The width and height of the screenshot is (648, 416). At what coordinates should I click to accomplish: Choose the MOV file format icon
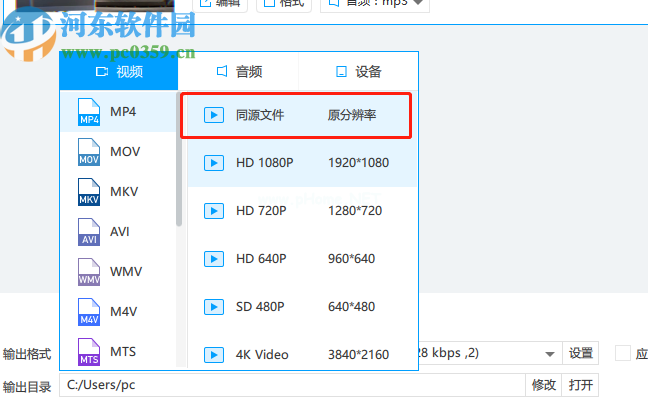[90, 152]
